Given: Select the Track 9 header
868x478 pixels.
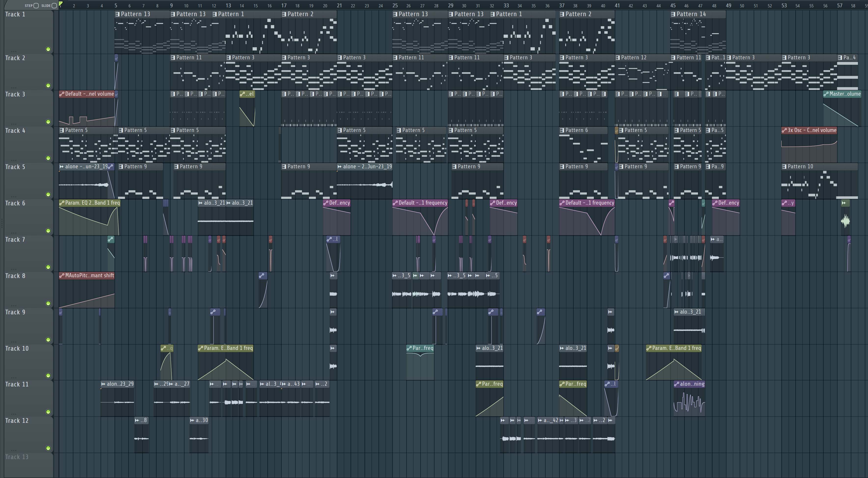Looking at the screenshot, I should [29, 326].
